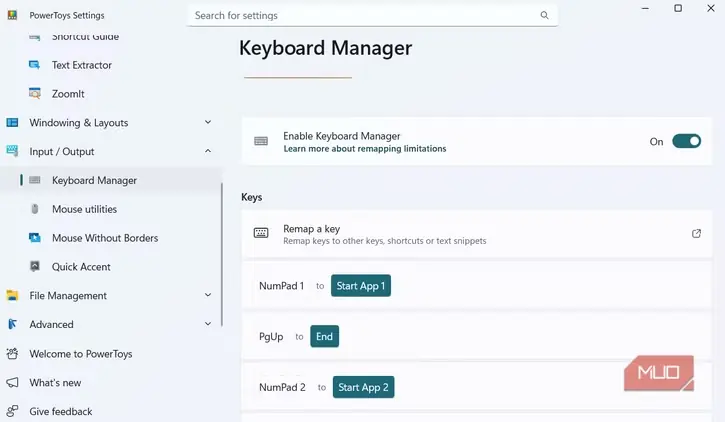Click the Search for settings field
Screen dimensions: 725x422
click(x=372, y=15)
